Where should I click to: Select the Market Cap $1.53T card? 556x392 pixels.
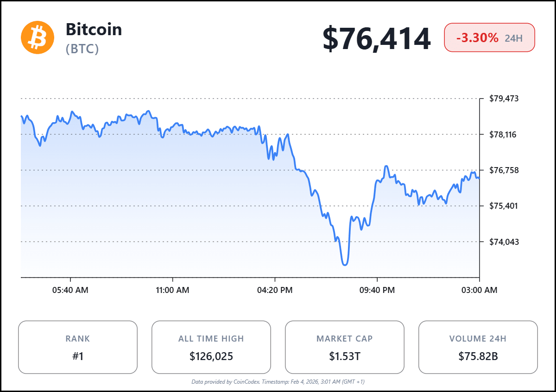click(344, 347)
